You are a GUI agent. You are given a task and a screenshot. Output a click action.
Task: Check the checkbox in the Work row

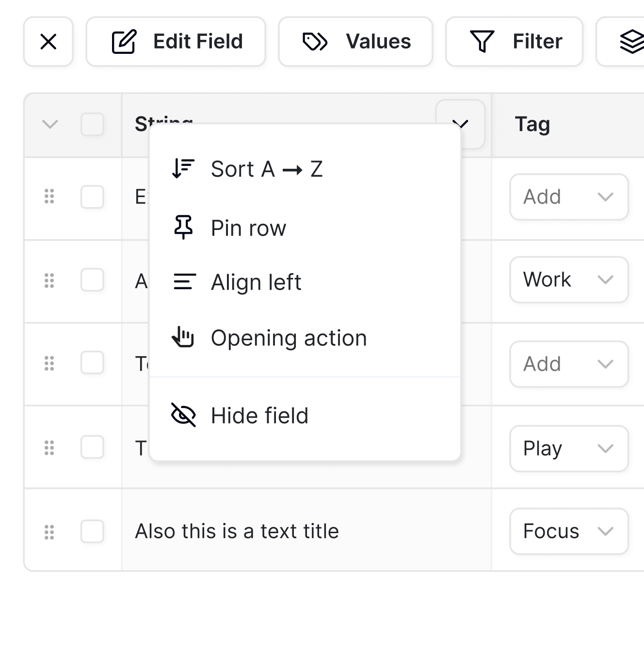tap(92, 280)
